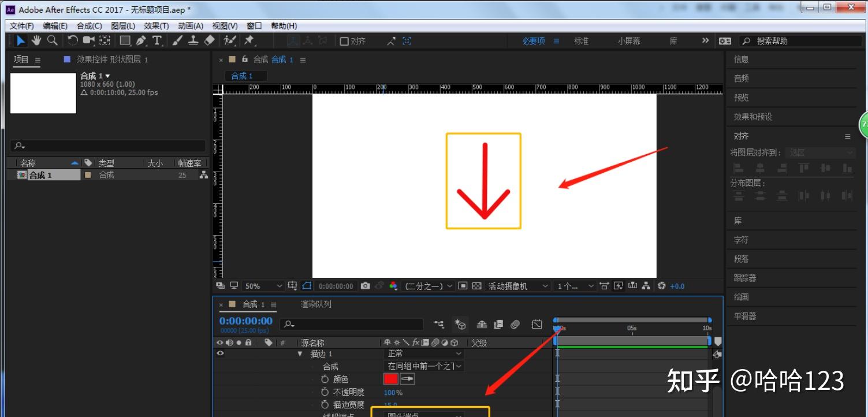The width and height of the screenshot is (868, 417).
Task: Pick stroke color with the eyedropper
Action: click(408, 379)
